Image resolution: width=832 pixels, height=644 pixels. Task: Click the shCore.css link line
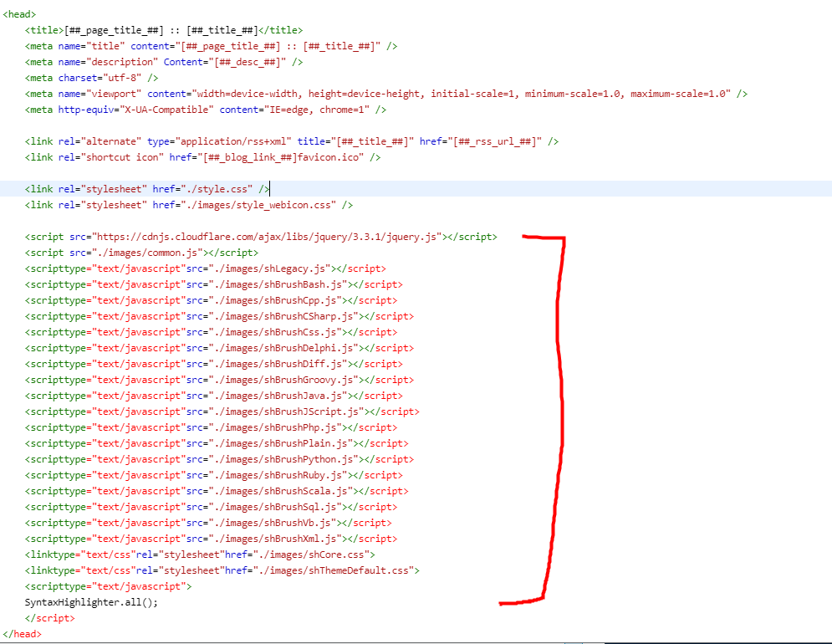tap(200, 555)
